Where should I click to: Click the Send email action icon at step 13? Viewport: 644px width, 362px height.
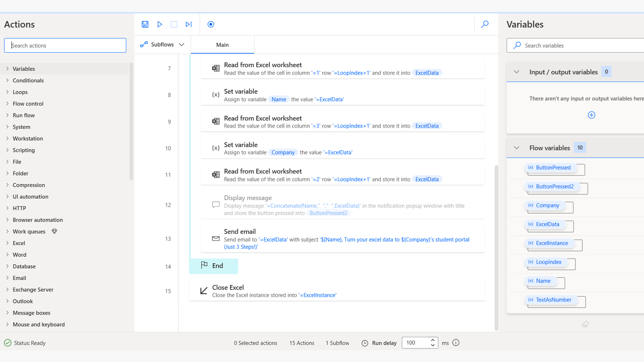215,238
